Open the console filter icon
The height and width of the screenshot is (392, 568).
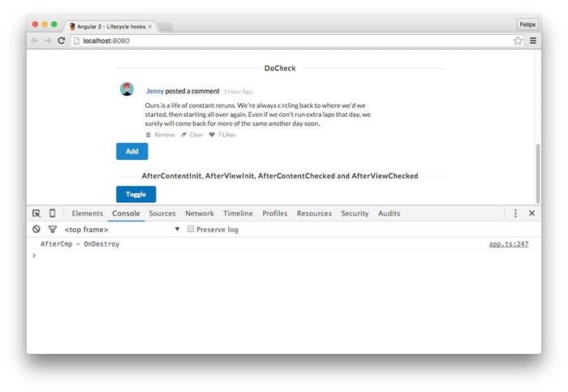[x=52, y=230]
